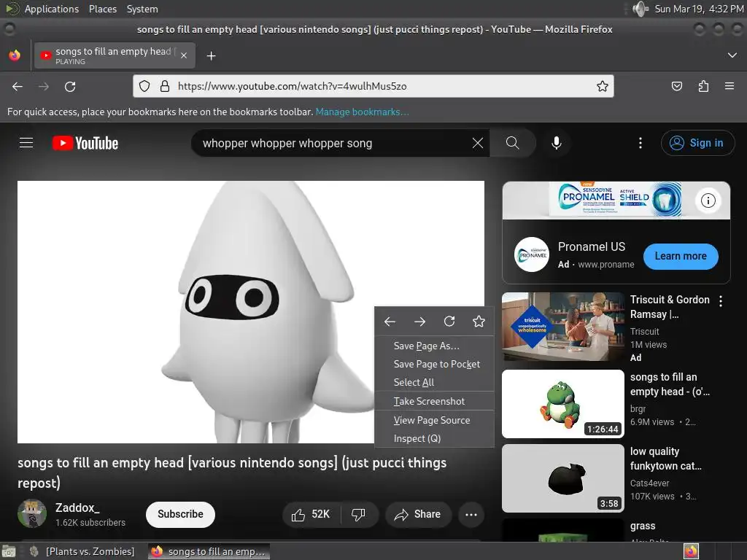Choose Save Page As...
This screenshot has width=747, height=560.
click(x=434, y=346)
